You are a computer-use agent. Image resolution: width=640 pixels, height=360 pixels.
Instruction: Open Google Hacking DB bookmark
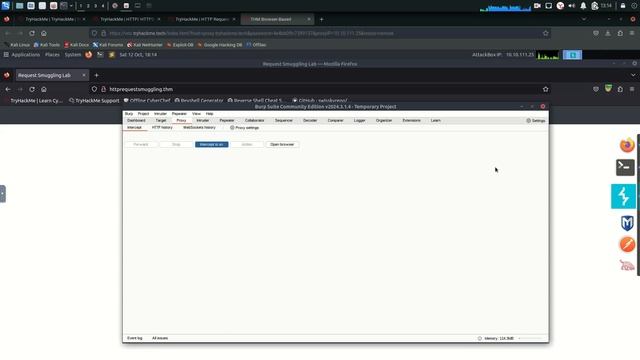click(220, 45)
